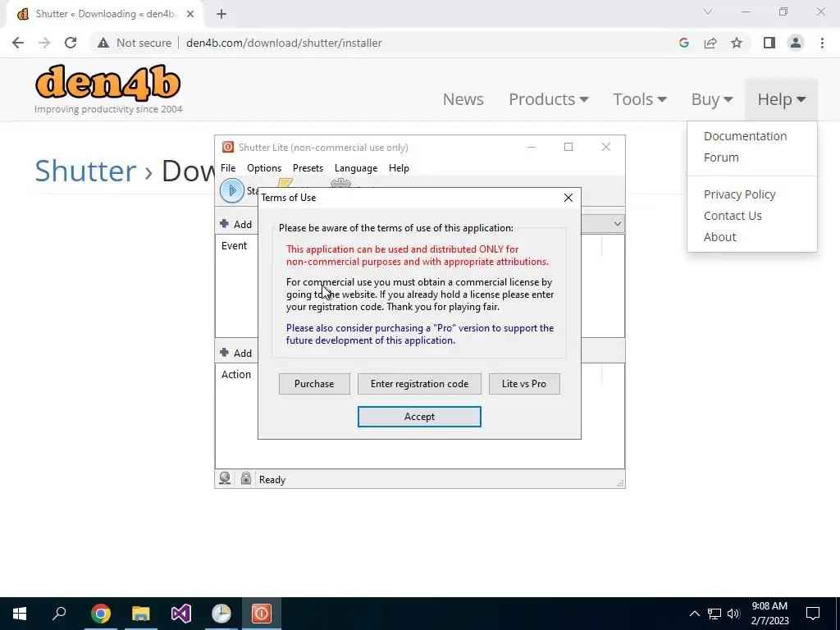Open Windows Start menu
This screenshot has width=840, height=630.
click(20, 614)
